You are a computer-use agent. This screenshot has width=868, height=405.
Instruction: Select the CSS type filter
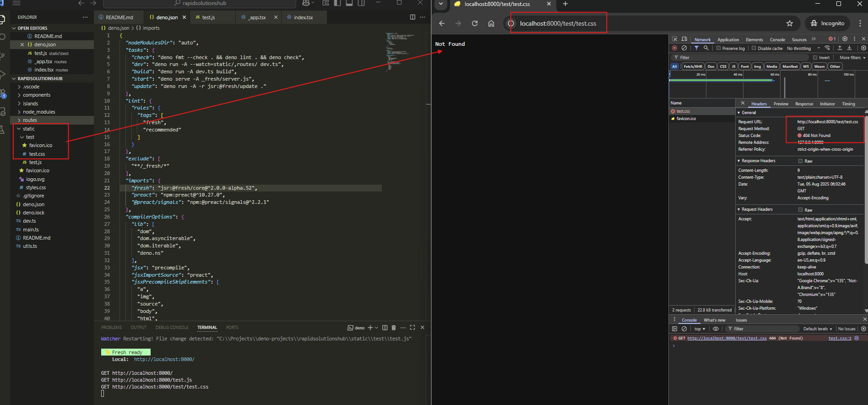(723, 66)
